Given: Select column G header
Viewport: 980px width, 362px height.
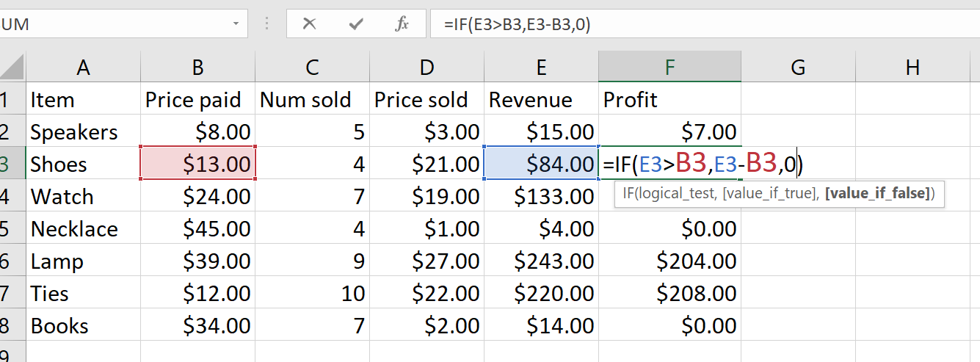Looking at the screenshot, I should click(x=798, y=68).
